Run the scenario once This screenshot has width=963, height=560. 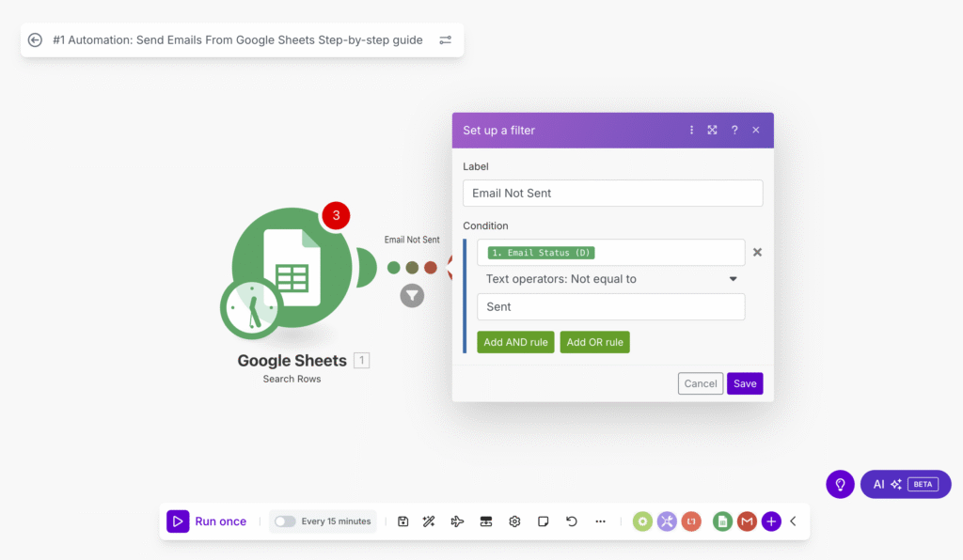[207, 521]
